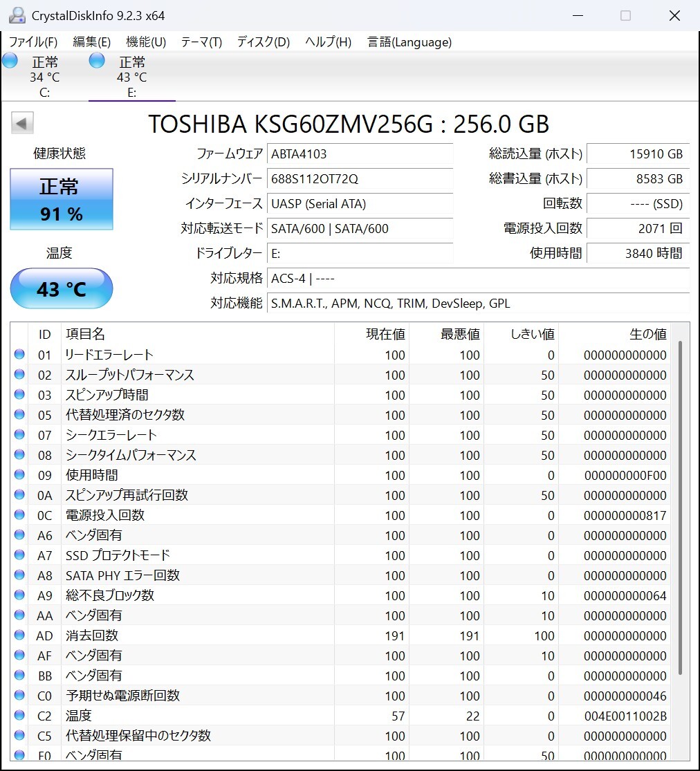Screen dimensions: 700x771
Task: Click status dot for SATA PHY エラー回数 row
Action: pos(19,575)
